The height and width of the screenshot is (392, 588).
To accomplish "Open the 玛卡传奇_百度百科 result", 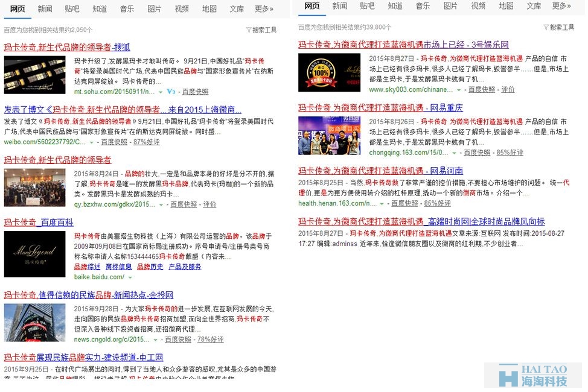I will pyautogui.click(x=39, y=223).
